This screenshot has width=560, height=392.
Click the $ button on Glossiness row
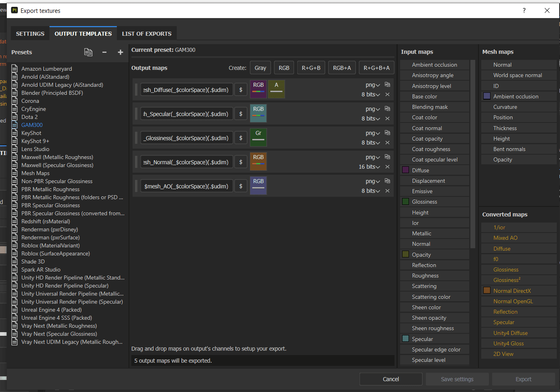click(x=241, y=138)
